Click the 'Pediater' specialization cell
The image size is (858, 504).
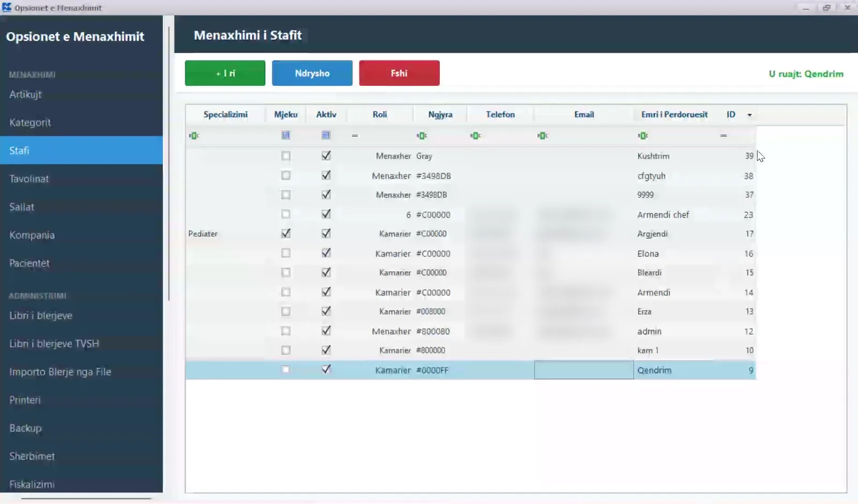[x=203, y=234]
